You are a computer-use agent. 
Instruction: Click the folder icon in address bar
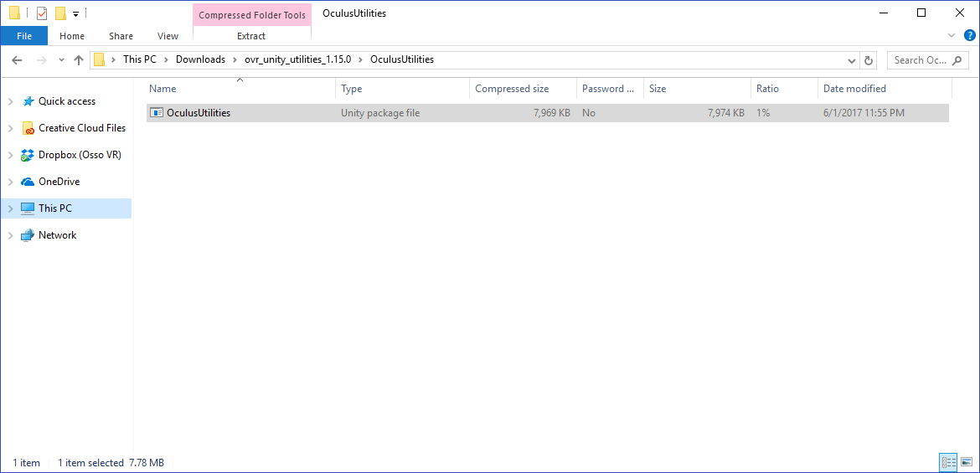[x=99, y=60]
